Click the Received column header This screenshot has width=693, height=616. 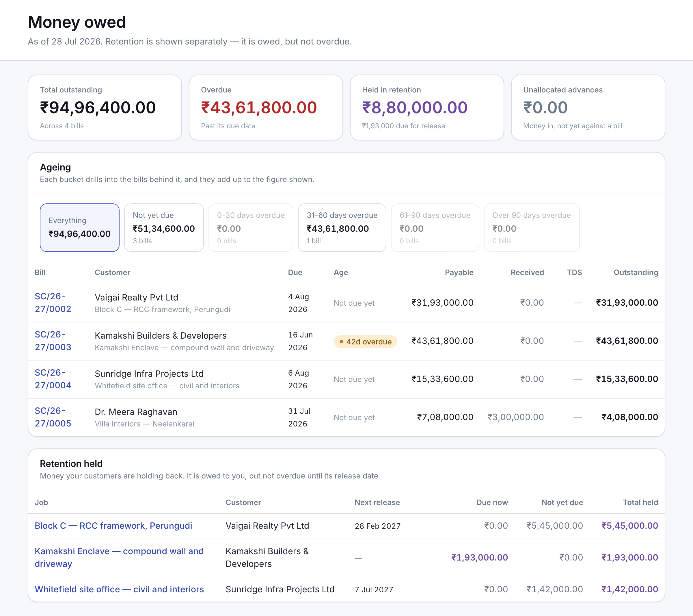[x=527, y=272]
